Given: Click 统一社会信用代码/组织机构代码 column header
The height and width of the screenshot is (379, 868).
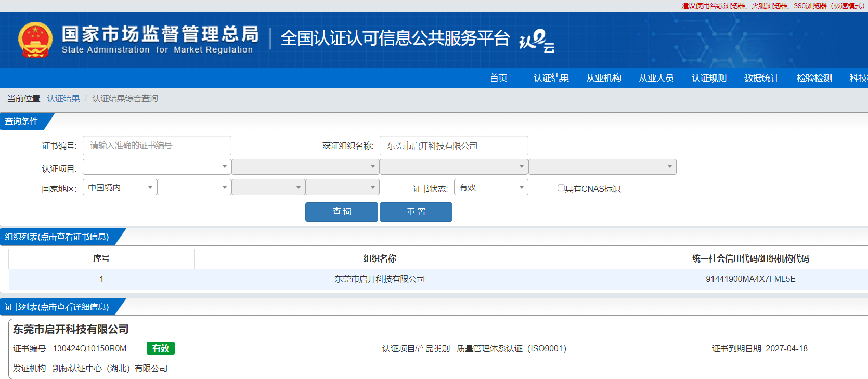Looking at the screenshot, I should coord(750,258).
